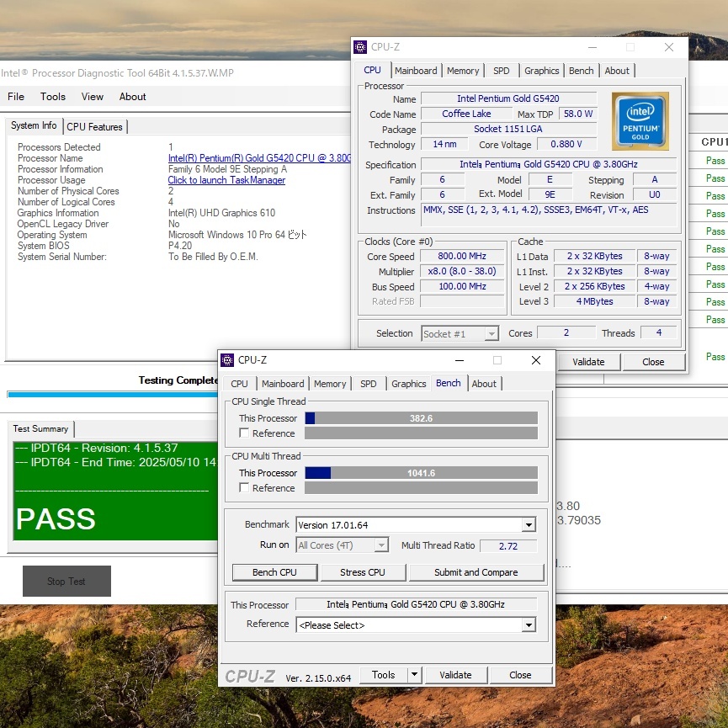The image size is (728, 728).
Task: Click the Intel Pentium Gold logo badge
Action: coord(640,121)
